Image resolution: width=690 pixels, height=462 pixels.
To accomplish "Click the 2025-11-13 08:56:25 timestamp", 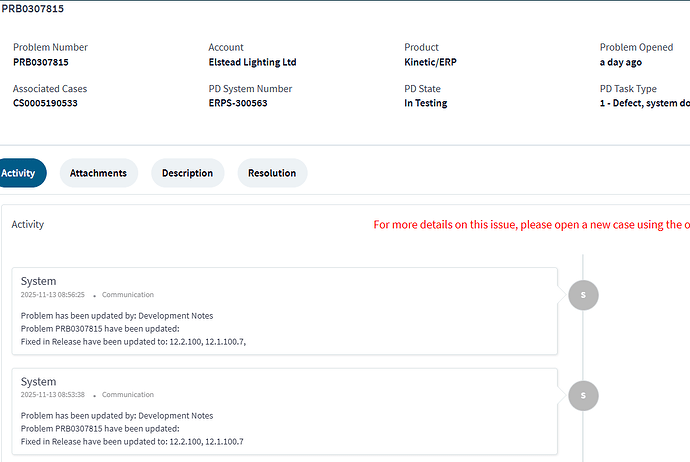I will click(x=53, y=295).
